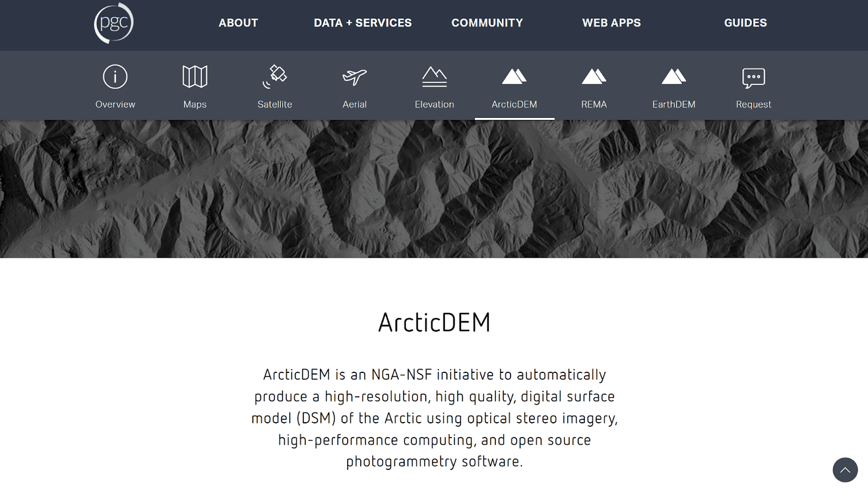Viewport: 868px width, 495px height.
Task: Click the PGC logo
Action: 113,23
